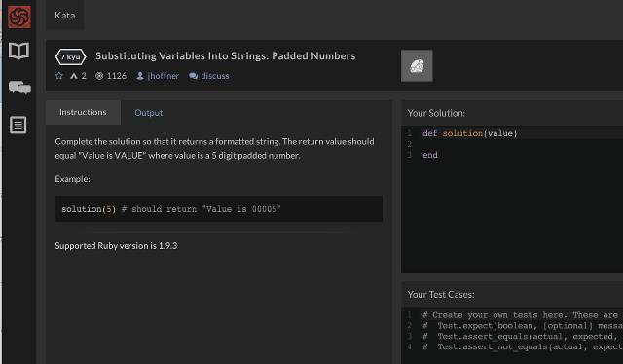Click the example code block solution(5)
This screenshot has height=364, width=623.
pos(218,208)
